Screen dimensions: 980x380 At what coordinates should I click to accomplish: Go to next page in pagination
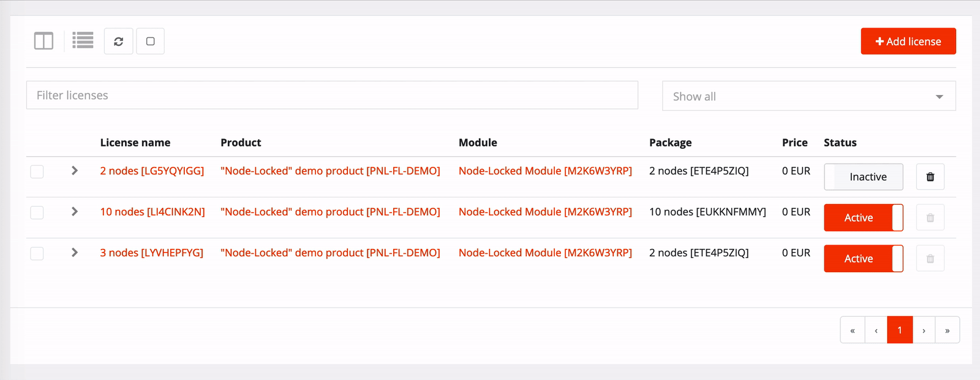click(x=924, y=330)
